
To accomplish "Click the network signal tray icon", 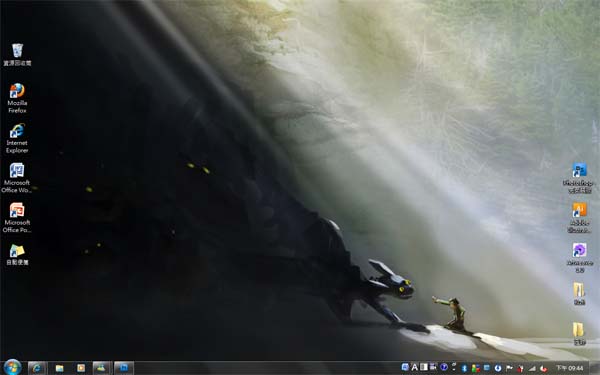I will tap(532, 368).
